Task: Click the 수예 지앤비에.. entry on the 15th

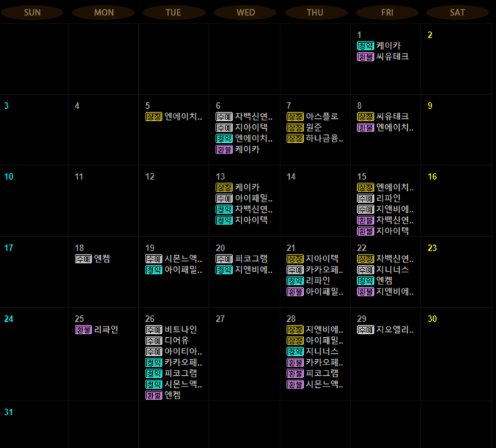Action: (385, 210)
